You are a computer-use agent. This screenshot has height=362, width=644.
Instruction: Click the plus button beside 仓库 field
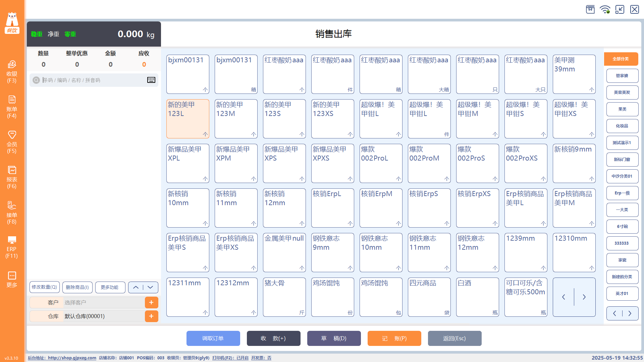pos(151,316)
